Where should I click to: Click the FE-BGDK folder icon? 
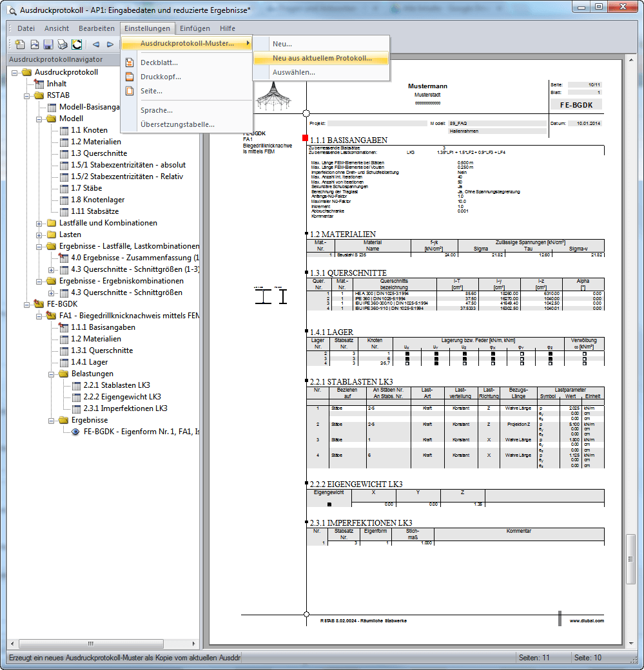[x=39, y=304]
